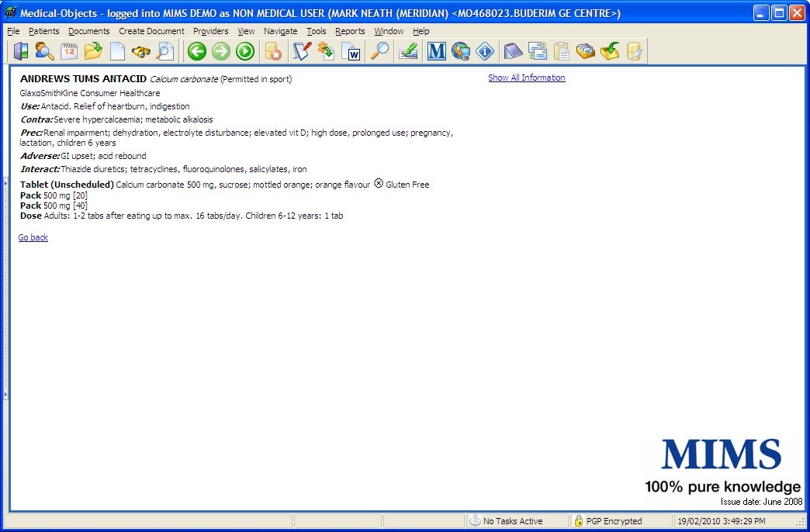Minimize the Medical-Objects window
Screen dimensions: 810x532
(x=761, y=12)
